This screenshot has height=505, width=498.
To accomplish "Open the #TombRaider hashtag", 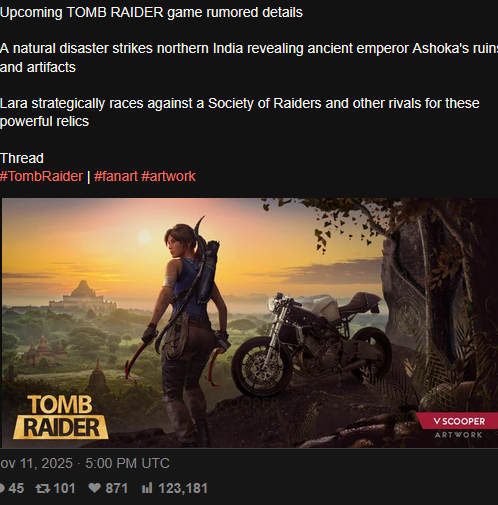I will pos(41,176).
